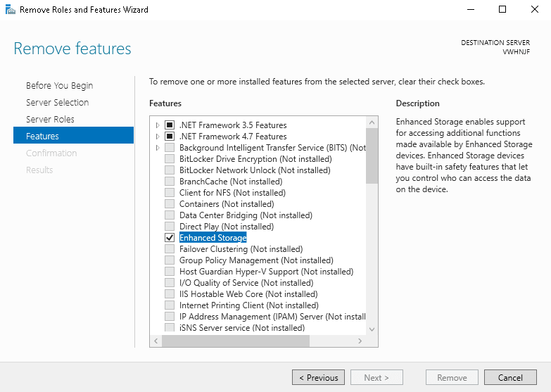The image size is (551, 392).
Task: Click scroll down arrow in features list
Action: point(372,329)
